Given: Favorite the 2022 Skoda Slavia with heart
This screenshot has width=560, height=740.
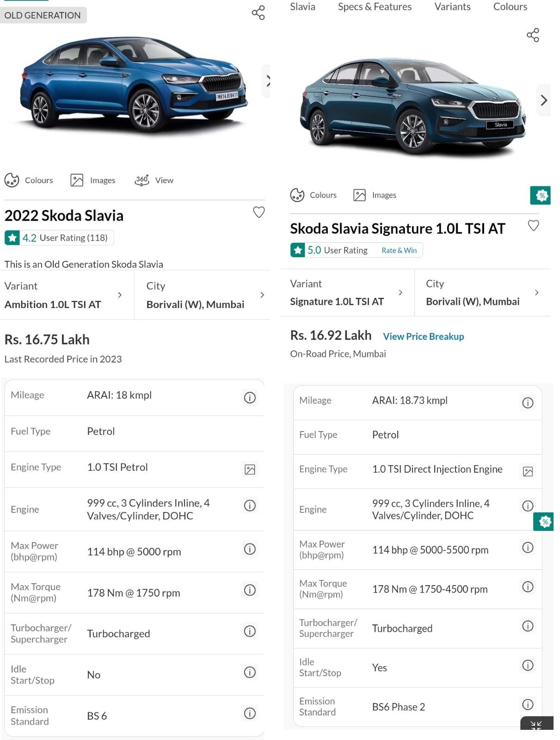Looking at the screenshot, I should pyautogui.click(x=258, y=212).
